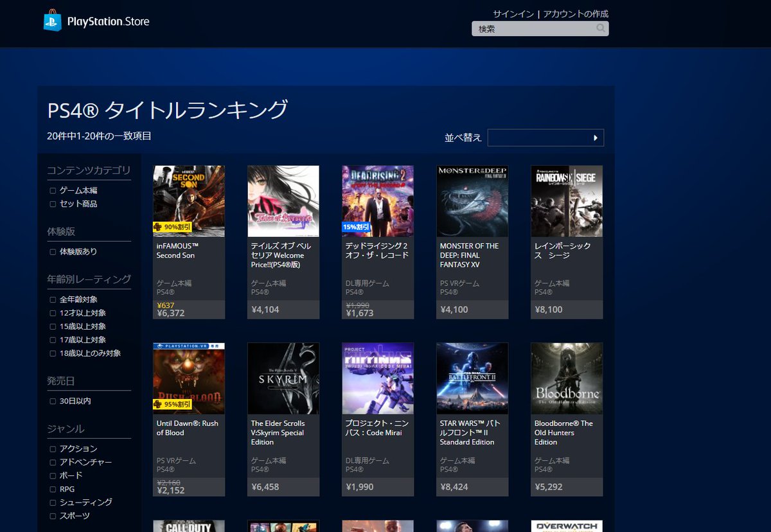Click the 90% discount PS Plus badge
This screenshot has height=532, width=771.
pos(172,227)
